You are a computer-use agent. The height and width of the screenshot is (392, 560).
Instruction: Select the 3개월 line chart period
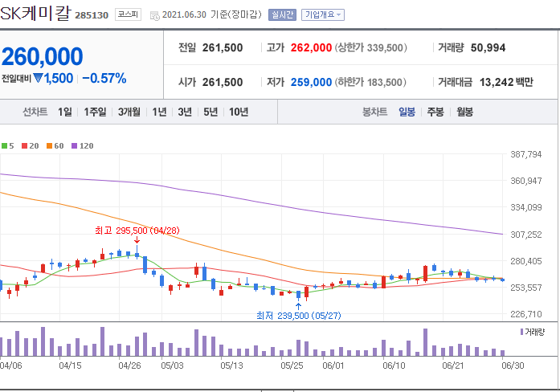point(129,112)
